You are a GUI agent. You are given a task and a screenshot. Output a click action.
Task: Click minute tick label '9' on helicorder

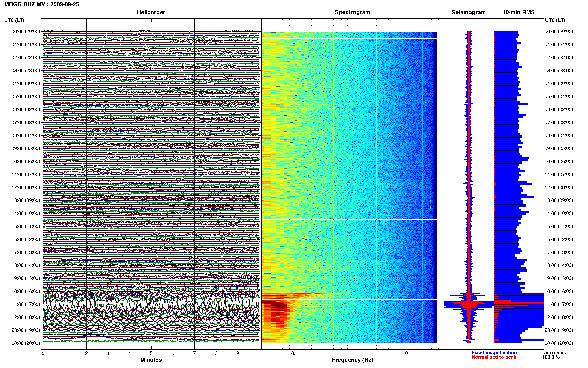pyautogui.click(x=238, y=353)
